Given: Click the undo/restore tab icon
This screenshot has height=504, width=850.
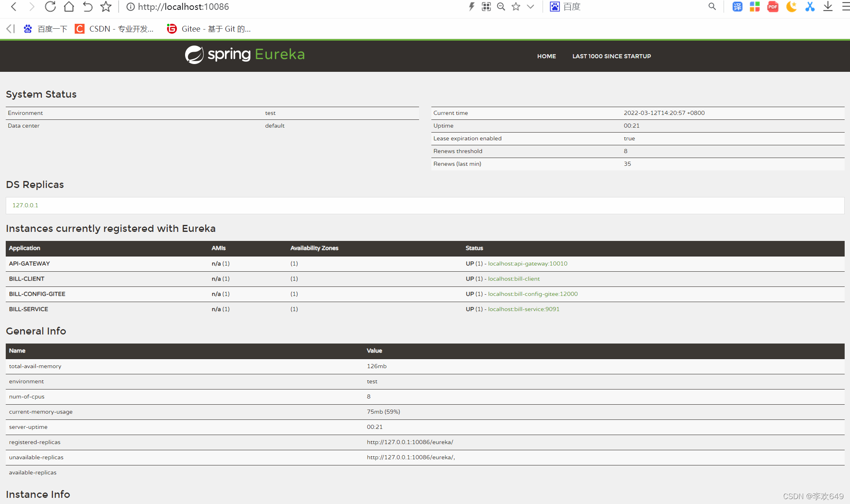Looking at the screenshot, I should click(x=87, y=7).
